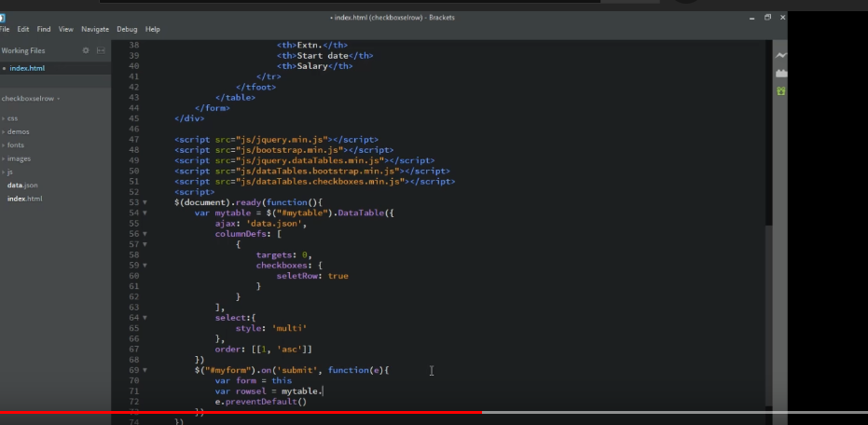Expand the js folder
The width and height of the screenshot is (868, 425).
point(9,171)
